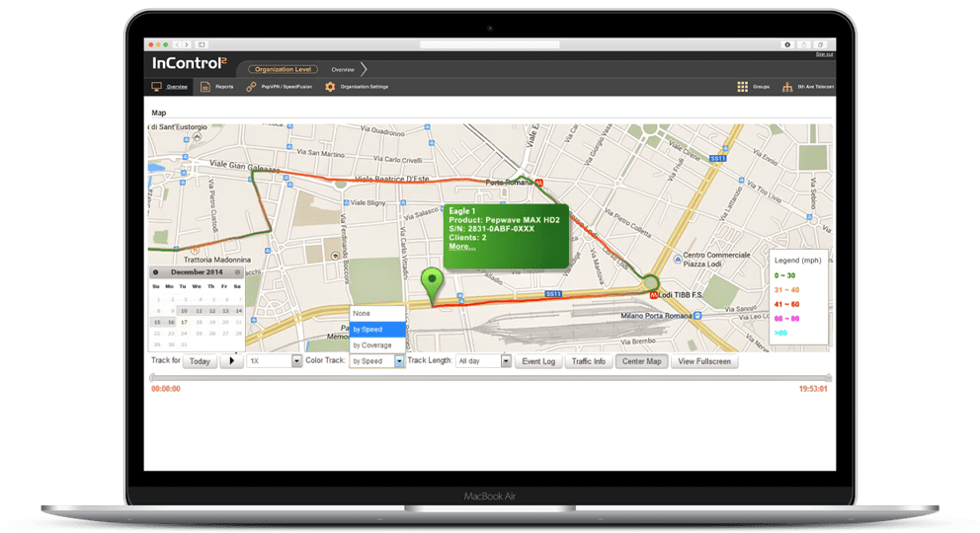Viewport: 980px width, 533px height.
Task: Click the Traffic Info button
Action: pyautogui.click(x=588, y=361)
